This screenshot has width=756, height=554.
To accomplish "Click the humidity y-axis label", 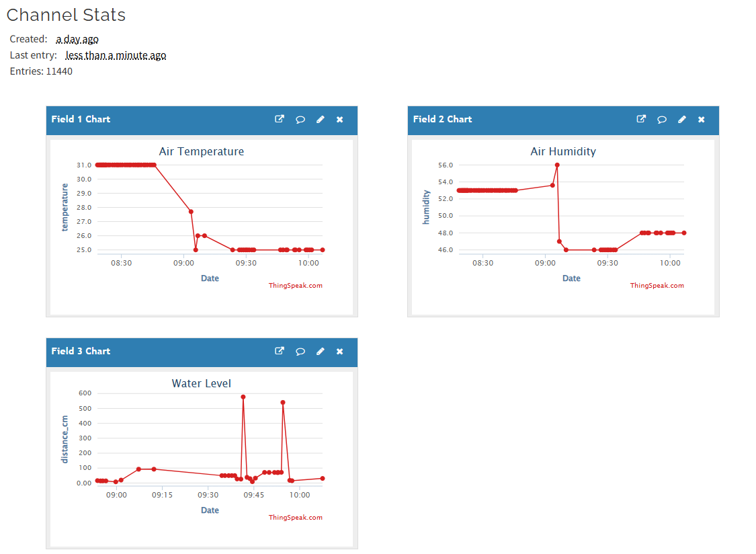I will (426, 208).
